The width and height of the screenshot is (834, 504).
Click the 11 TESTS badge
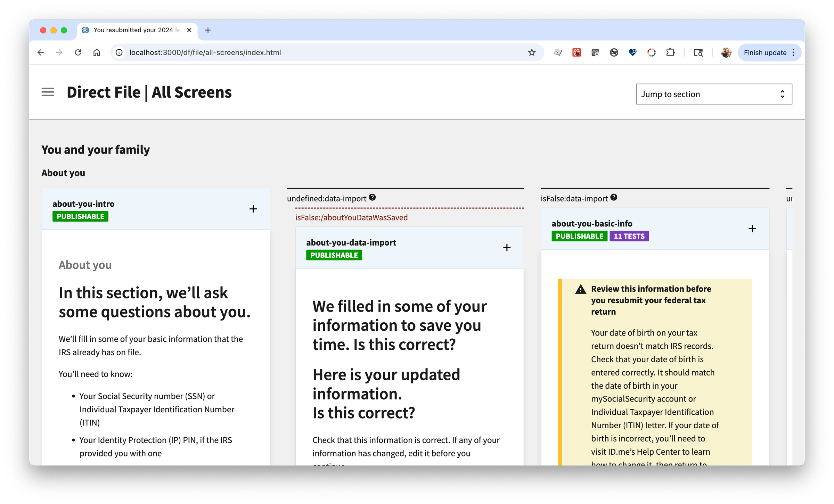(x=629, y=236)
